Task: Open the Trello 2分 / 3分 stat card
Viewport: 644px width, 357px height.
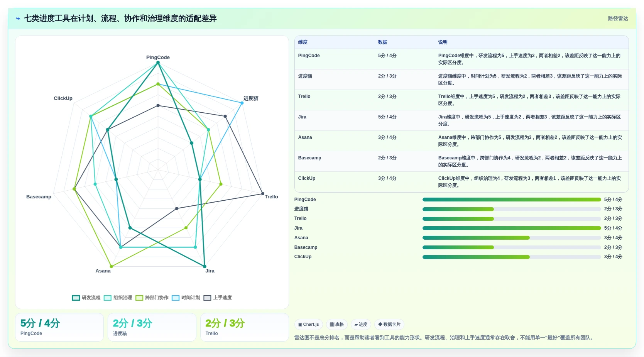Action: 245,327
